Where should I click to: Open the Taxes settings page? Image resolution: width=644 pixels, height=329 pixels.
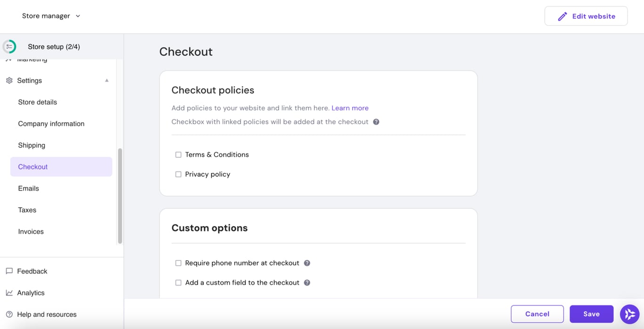pos(27,210)
